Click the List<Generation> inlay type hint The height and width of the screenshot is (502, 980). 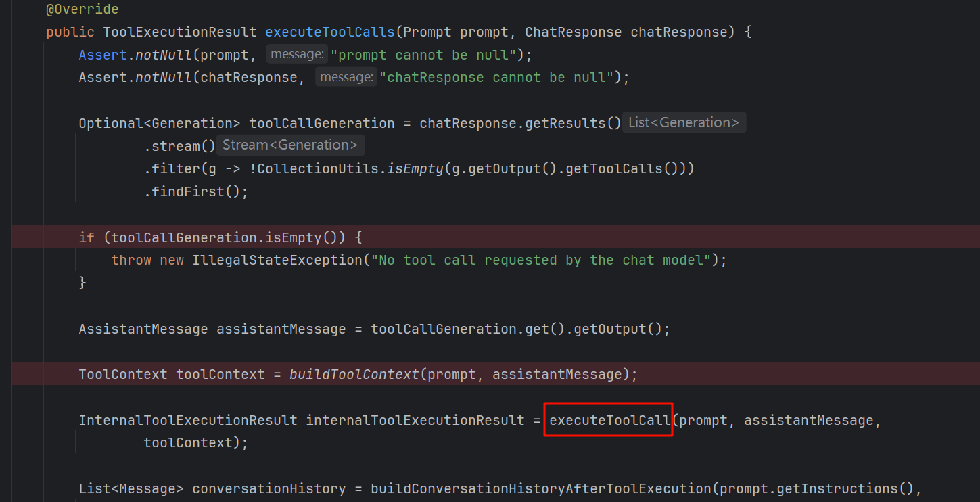coord(684,122)
